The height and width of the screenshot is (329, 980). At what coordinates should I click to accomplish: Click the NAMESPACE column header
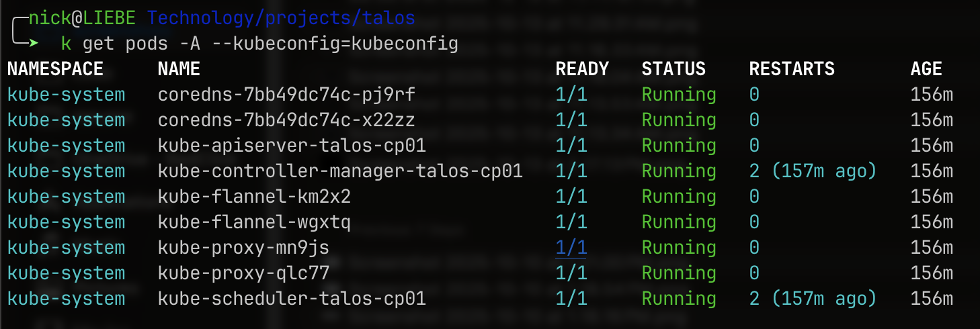55,69
